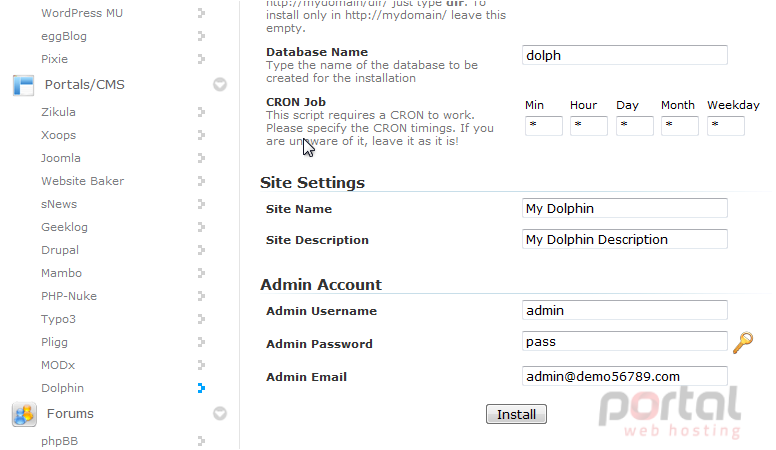The height and width of the screenshot is (450, 776).
Task: Select Xoops in the sidebar
Action: tap(58, 135)
